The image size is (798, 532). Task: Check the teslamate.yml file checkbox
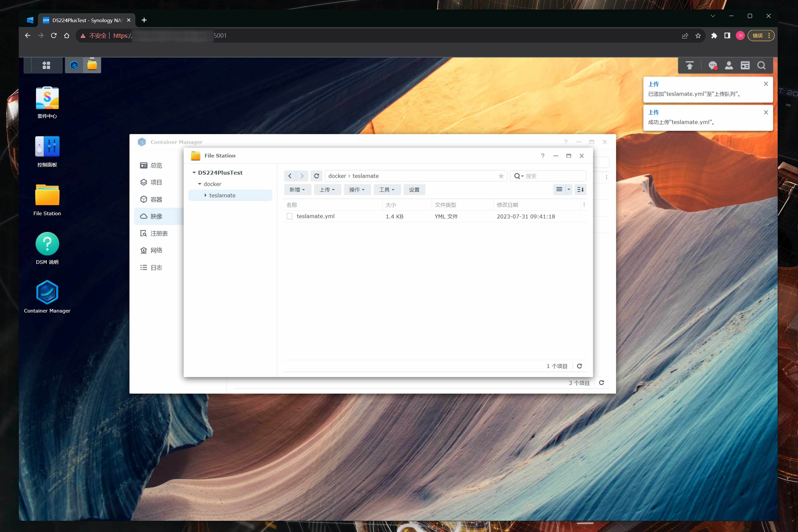click(x=289, y=217)
